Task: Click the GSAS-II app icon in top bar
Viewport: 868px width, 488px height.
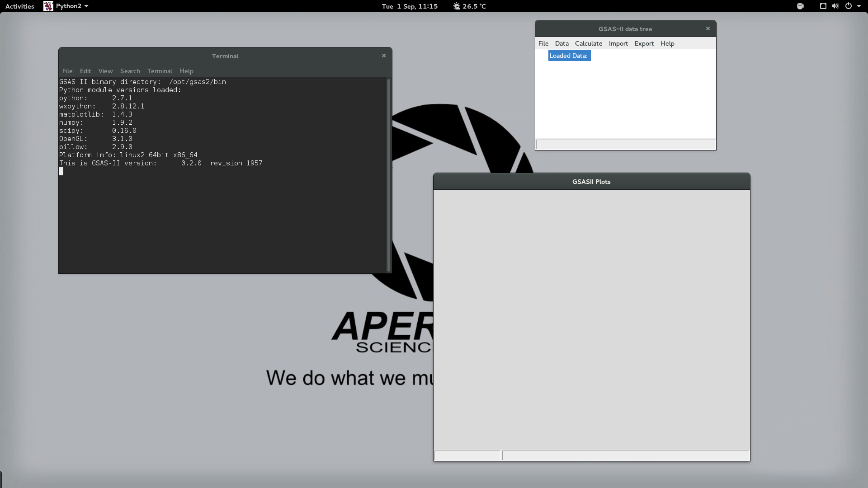Action: 48,6
